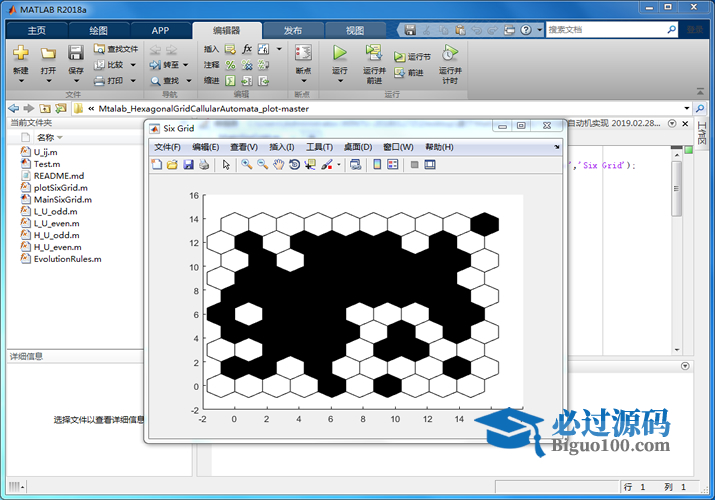This screenshot has width=715, height=500.
Task: Click the print icon in Six Grid toolbar
Action: point(204,164)
